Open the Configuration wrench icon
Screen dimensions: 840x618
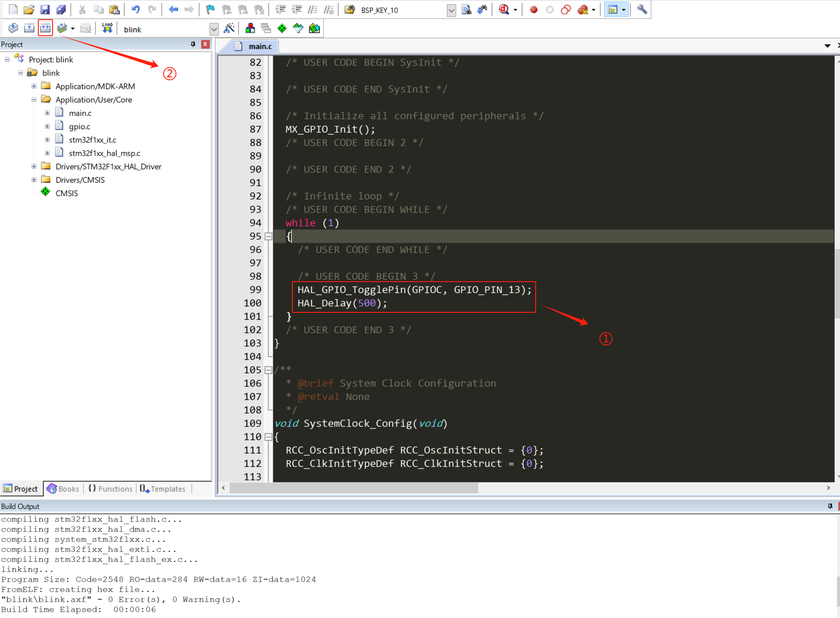(x=642, y=9)
